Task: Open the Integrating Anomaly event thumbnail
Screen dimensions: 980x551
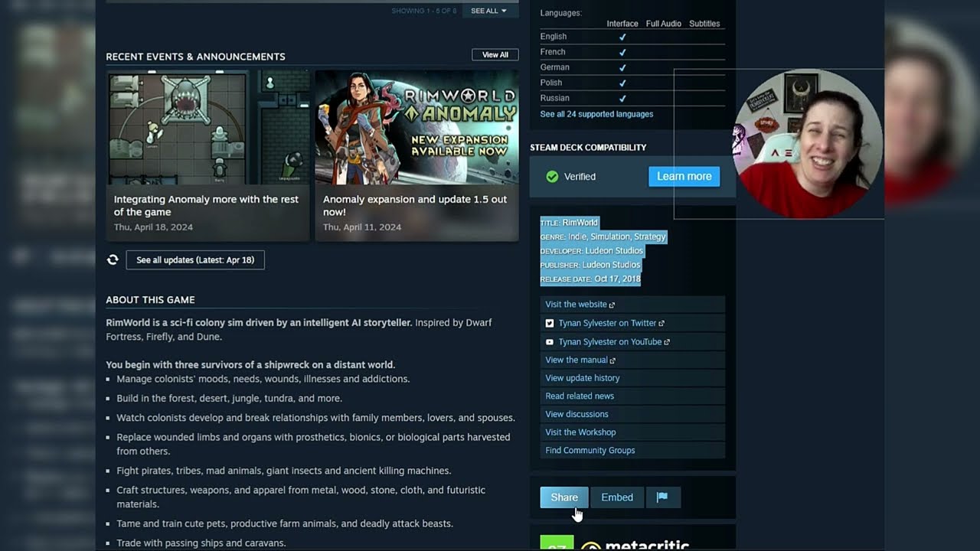Action: (x=208, y=128)
